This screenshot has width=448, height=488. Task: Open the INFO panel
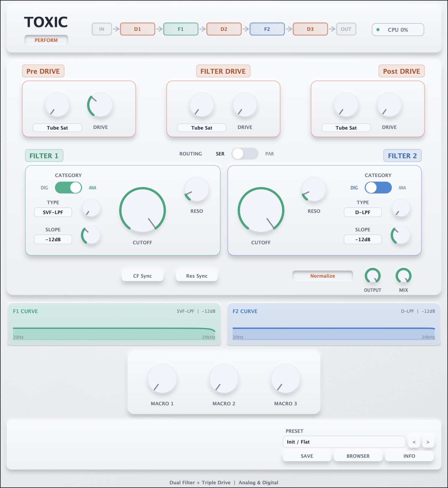(409, 456)
